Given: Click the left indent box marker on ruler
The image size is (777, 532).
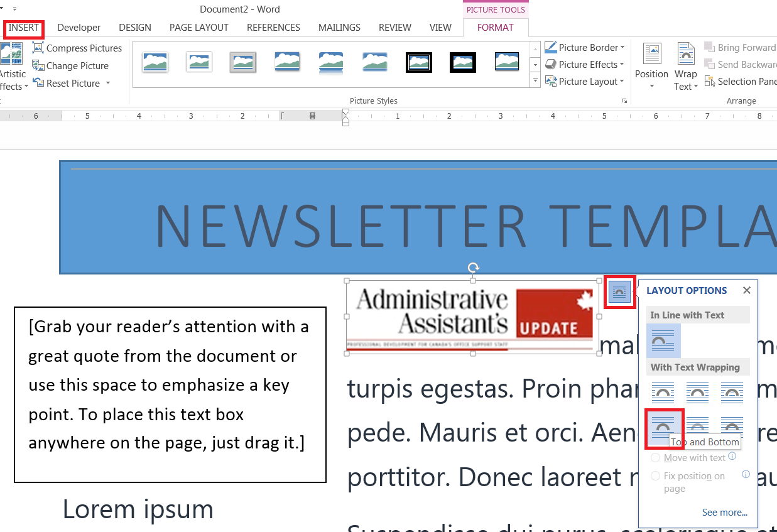Looking at the screenshot, I should (x=345, y=123).
